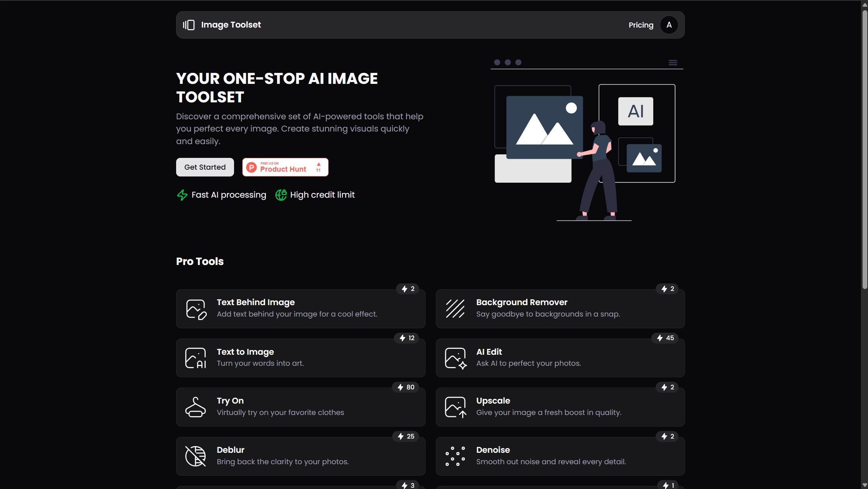This screenshot has height=489, width=868.
Task: Open the Background Remover tool
Action: click(560, 309)
